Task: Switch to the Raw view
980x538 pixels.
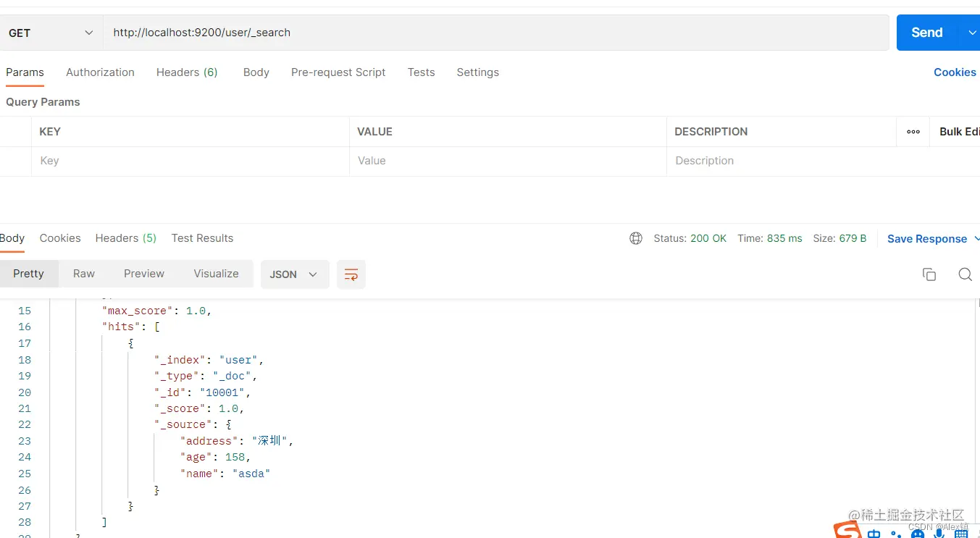Action: click(84, 274)
